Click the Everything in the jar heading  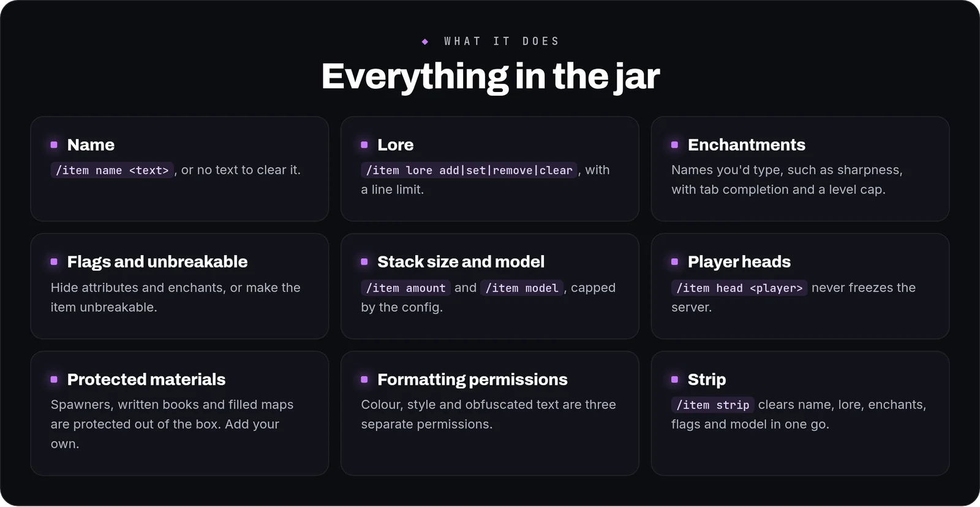pos(491,77)
